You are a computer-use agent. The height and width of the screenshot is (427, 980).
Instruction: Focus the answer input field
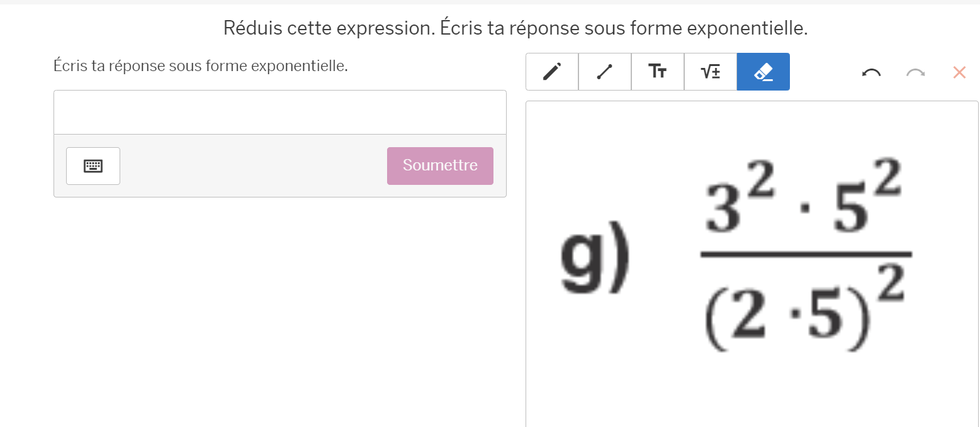[280, 113]
